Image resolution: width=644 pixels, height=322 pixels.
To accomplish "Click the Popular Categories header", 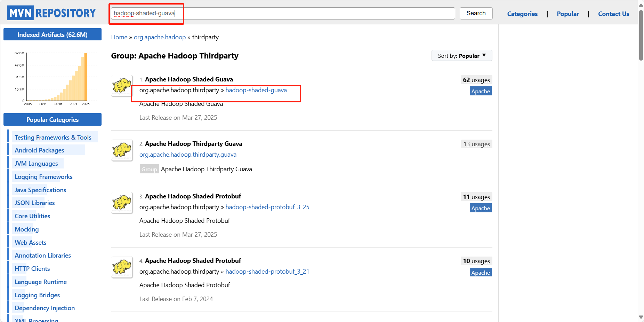I will pos(53,119).
